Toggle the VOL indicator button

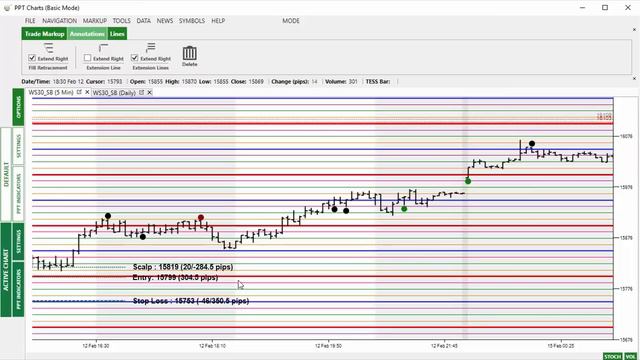(x=631, y=356)
